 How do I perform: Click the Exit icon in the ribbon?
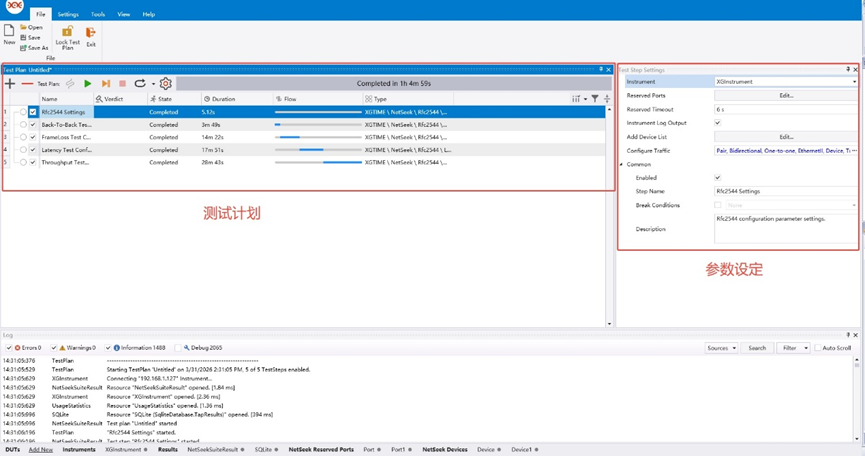[90, 33]
